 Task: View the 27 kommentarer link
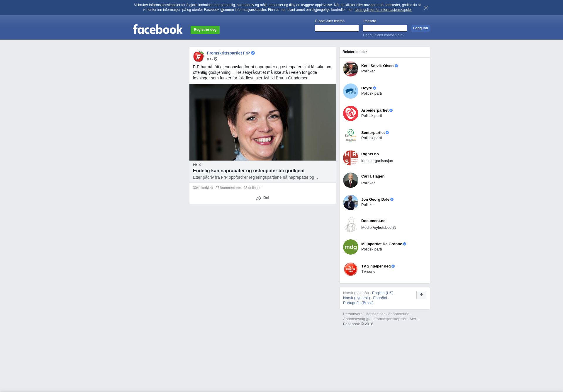pos(228,188)
